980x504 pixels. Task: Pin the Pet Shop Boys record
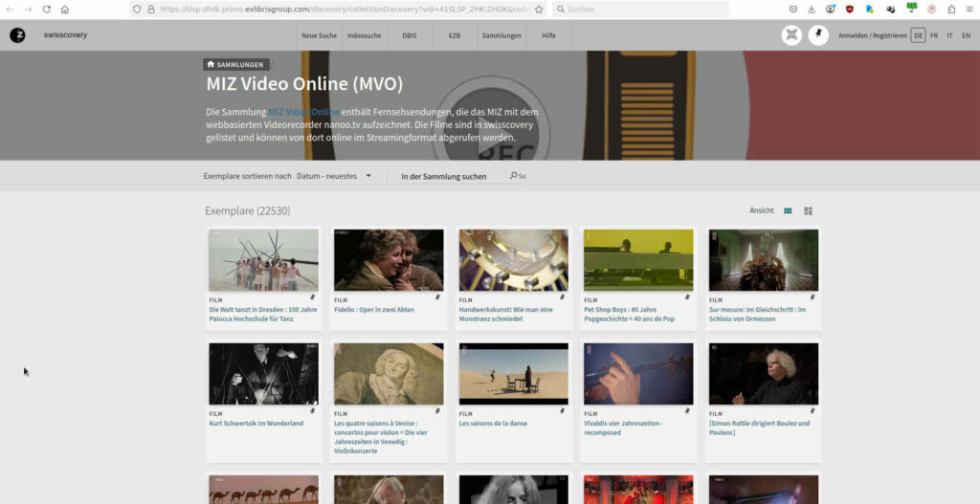[687, 297]
